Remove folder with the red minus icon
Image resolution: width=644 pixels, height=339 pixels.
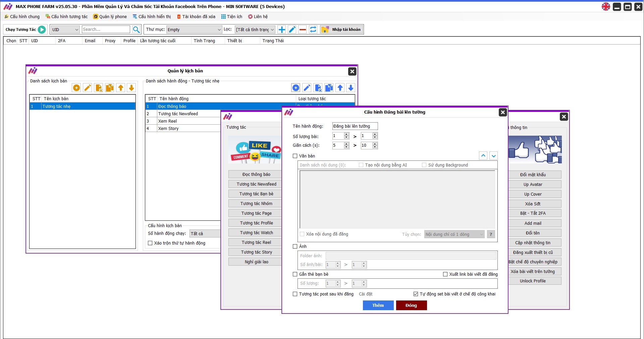pos(303,29)
